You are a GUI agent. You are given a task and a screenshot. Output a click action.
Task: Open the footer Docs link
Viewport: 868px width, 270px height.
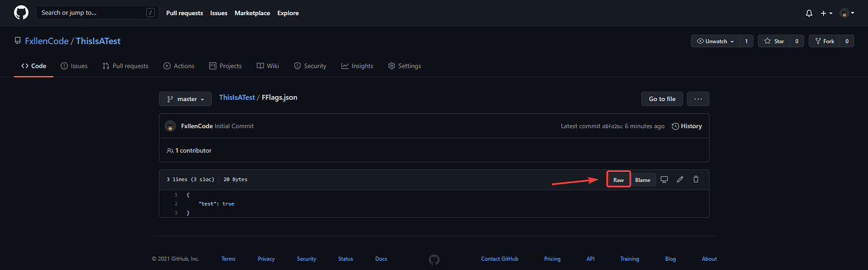(x=381, y=259)
